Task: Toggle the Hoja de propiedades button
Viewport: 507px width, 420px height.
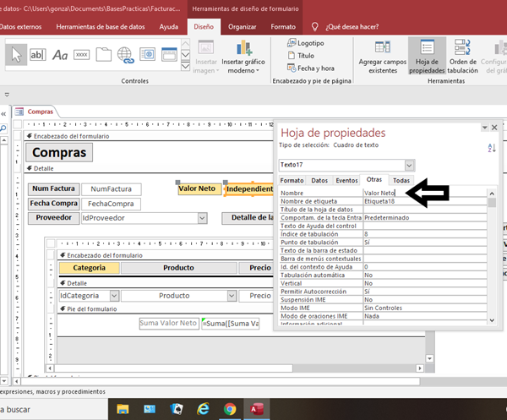Action: 427,53
